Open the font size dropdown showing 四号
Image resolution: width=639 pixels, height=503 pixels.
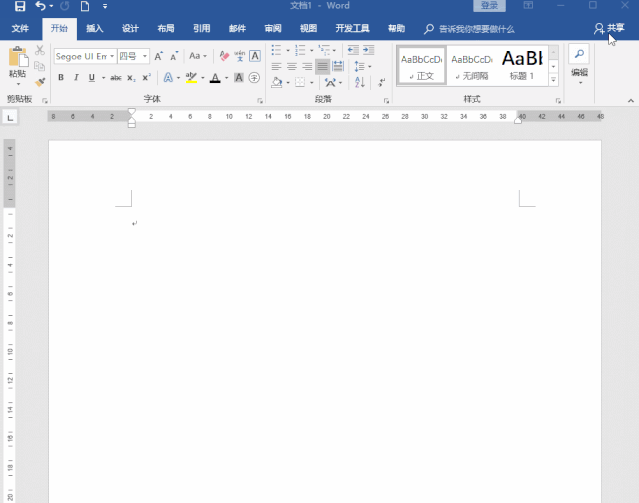(x=145, y=56)
